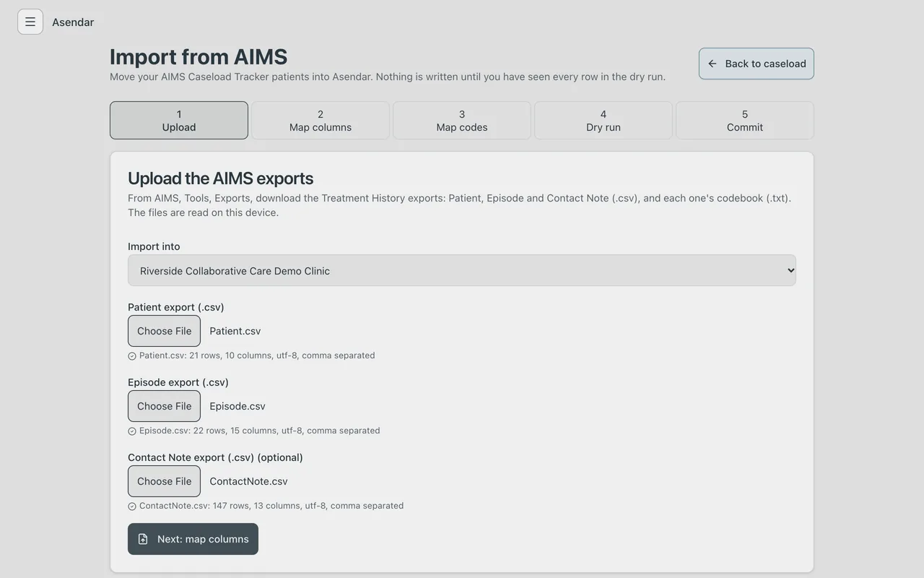This screenshot has width=924, height=578.
Task: Click the Patient export (.csv) label
Action: [176, 307]
